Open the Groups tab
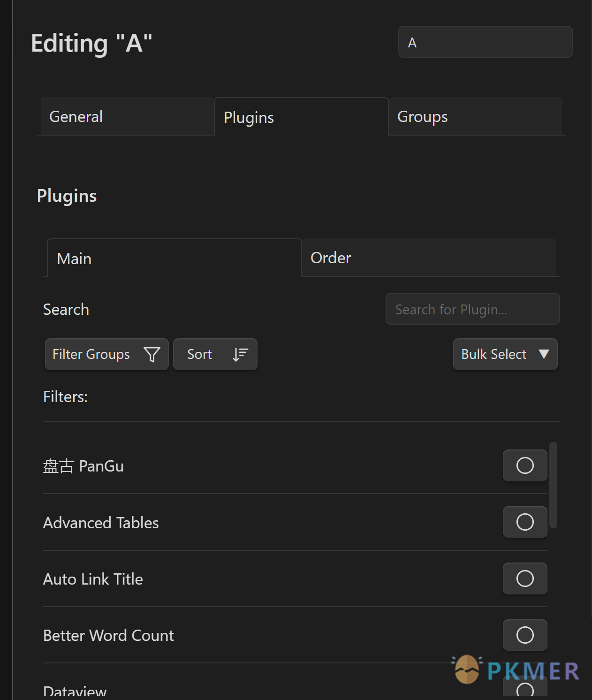 [475, 116]
